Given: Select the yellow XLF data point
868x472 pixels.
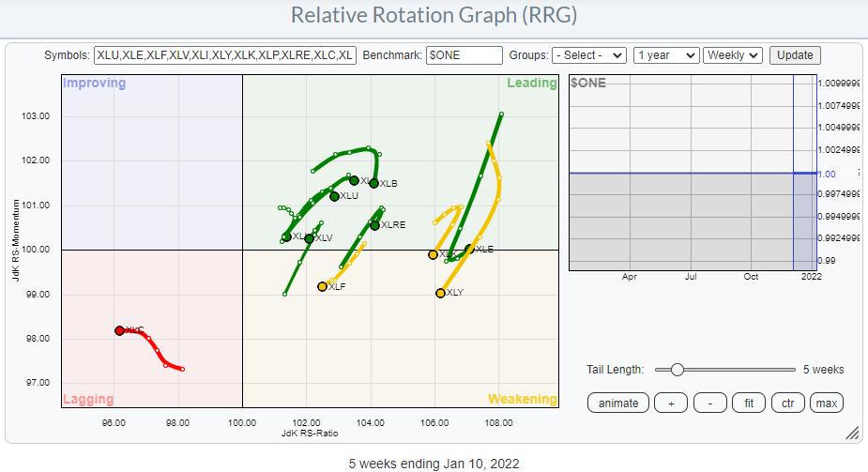Looking at the screenshot, I should click(x=322, y=286).
